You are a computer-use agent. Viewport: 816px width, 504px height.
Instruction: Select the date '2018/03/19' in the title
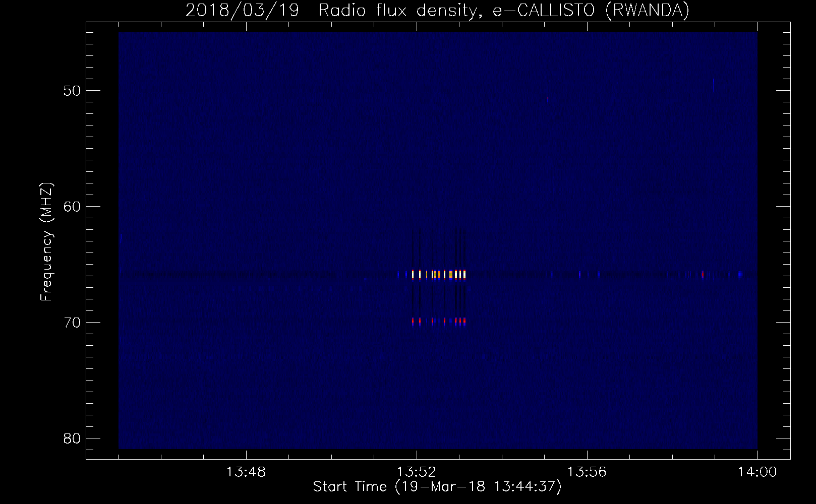tap(243, 10)
